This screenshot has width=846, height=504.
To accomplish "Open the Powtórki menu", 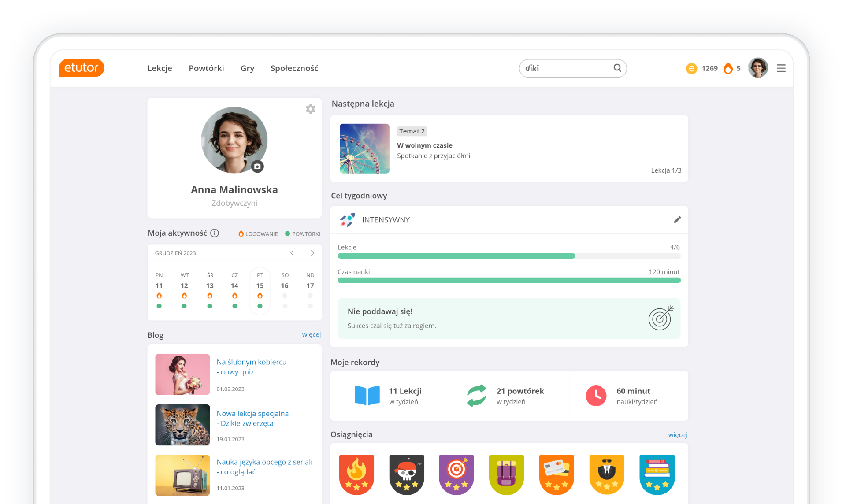I will point(206,68).
